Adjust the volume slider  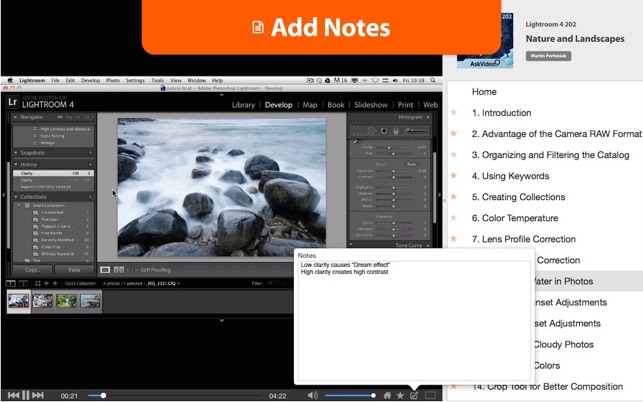click(350, 395)
